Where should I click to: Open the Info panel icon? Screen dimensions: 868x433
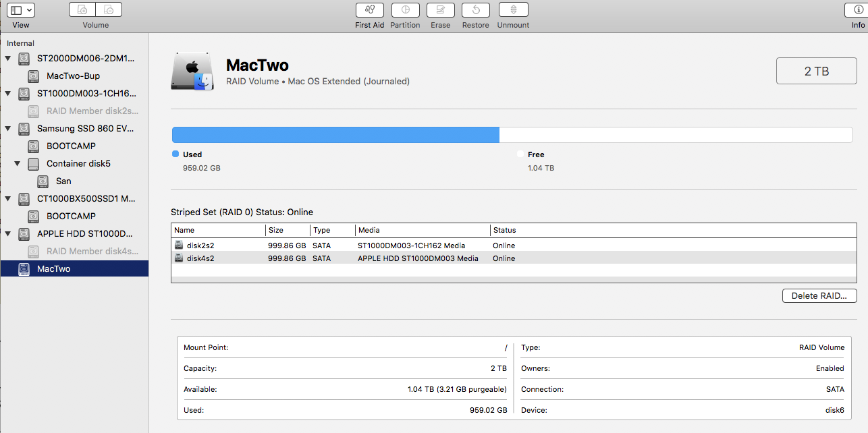[x=857, y=10]
